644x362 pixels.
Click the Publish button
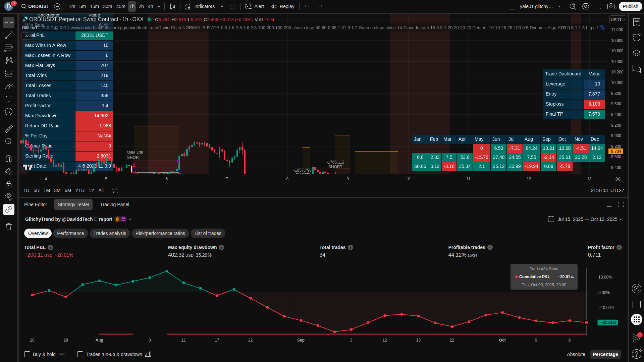630,6
